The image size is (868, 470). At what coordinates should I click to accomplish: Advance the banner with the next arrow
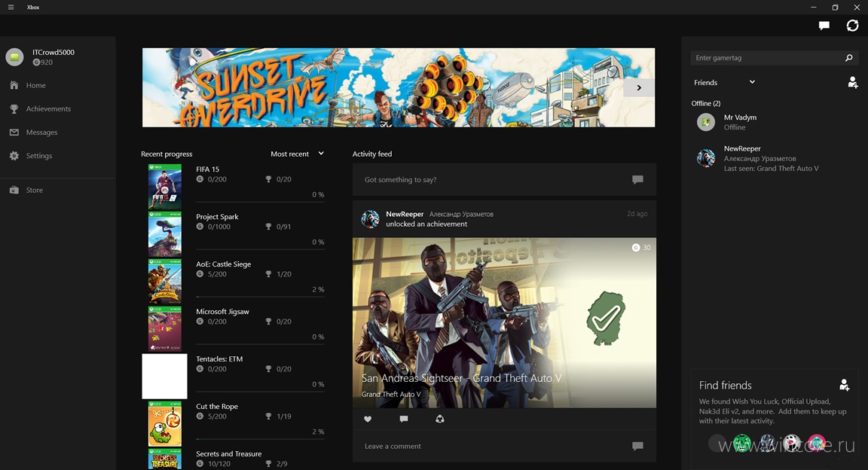pos(639,87)
